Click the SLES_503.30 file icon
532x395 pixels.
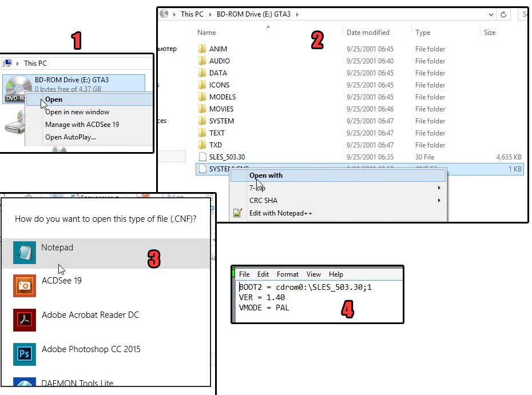[203, 157]
